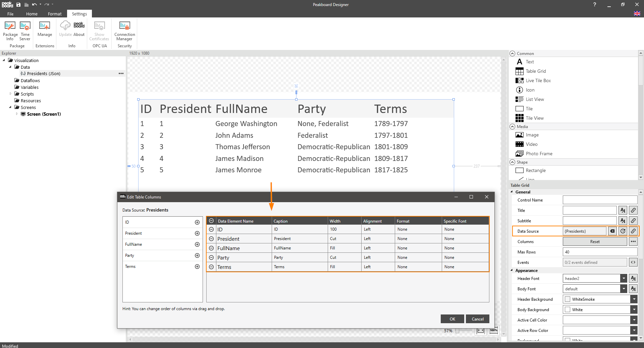
Task: Click the Max Rows field
Action: (x=600, y=252)
